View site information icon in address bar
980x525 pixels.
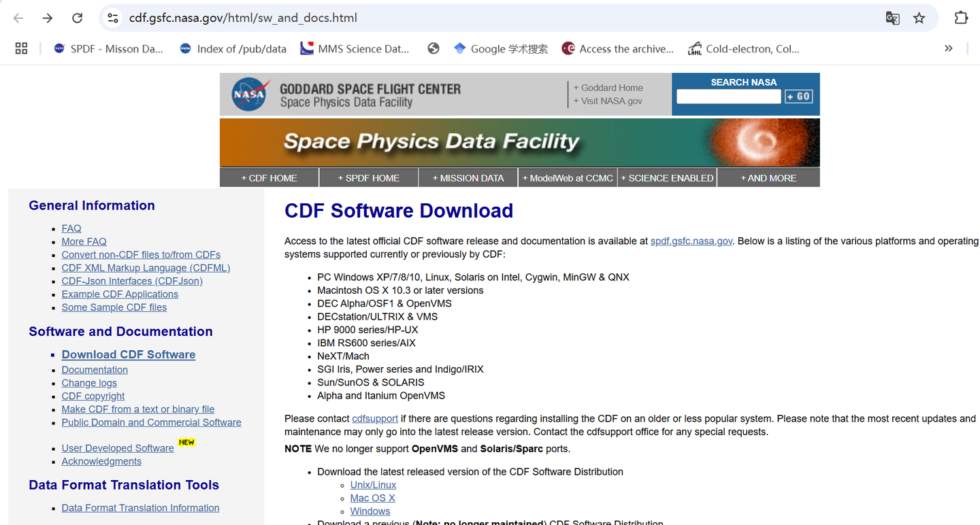point(113,18)
